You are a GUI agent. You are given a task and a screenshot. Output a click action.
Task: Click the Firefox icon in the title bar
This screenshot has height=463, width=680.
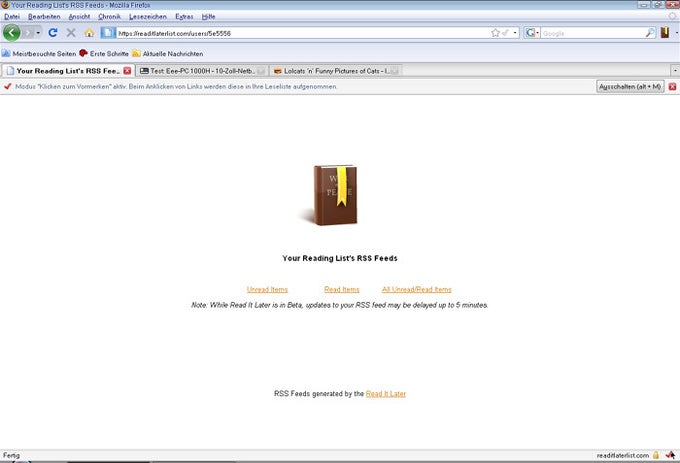click(5, 5)
